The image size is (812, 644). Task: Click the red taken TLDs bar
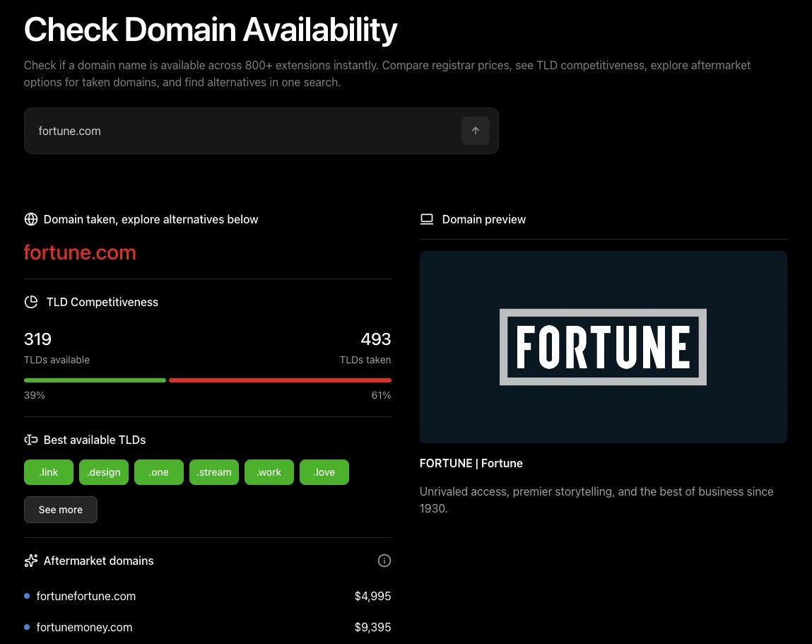click(280, 380)
